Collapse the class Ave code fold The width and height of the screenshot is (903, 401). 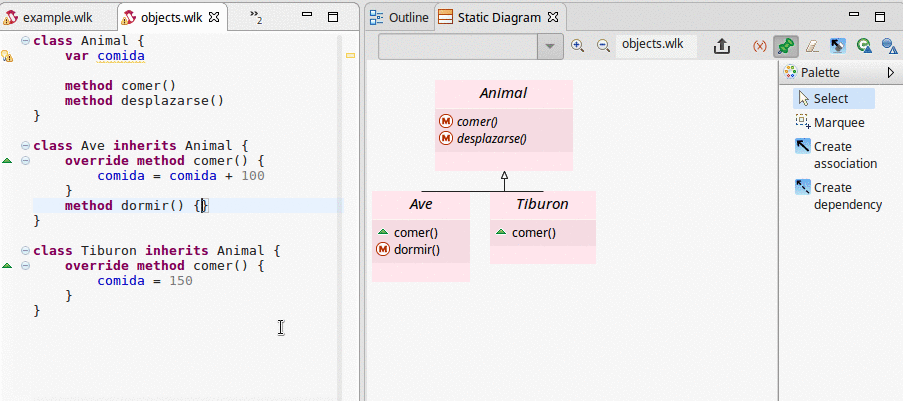(25, 145)
